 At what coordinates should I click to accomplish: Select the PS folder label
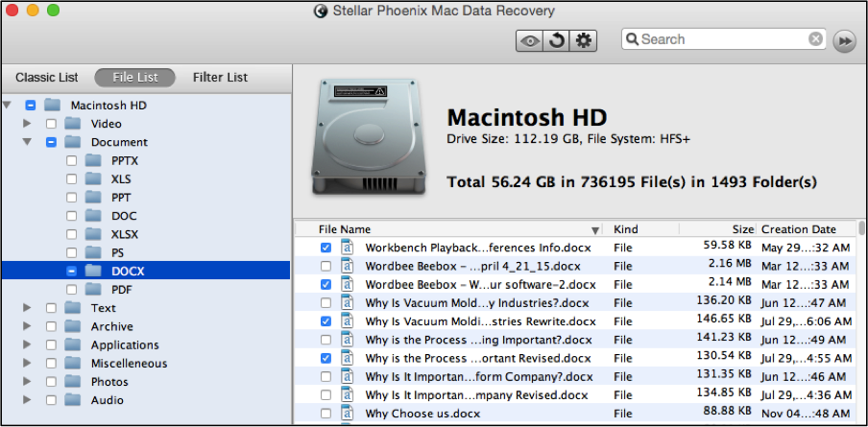117,252
